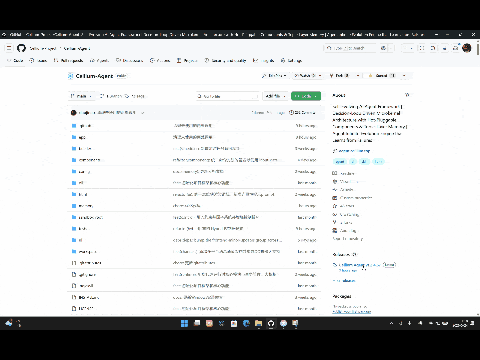Open the Add file dropdown
Image resolution: width=480 pixels, height=360 pixels.
[275, 96]
